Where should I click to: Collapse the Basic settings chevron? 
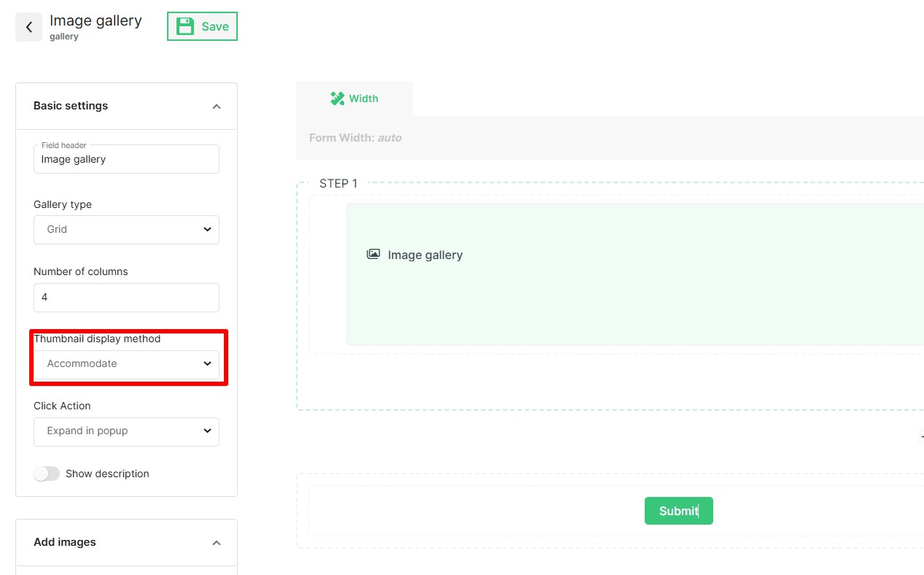click(216, 107)
